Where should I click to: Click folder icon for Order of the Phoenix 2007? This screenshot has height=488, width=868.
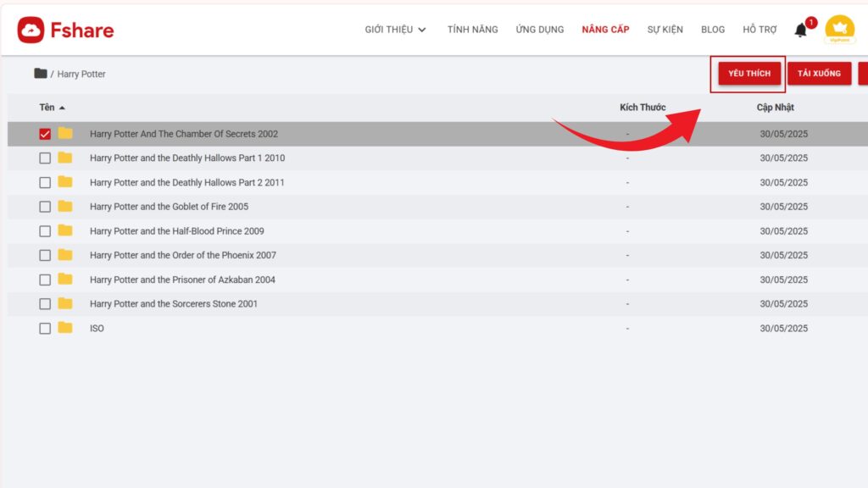65,255
